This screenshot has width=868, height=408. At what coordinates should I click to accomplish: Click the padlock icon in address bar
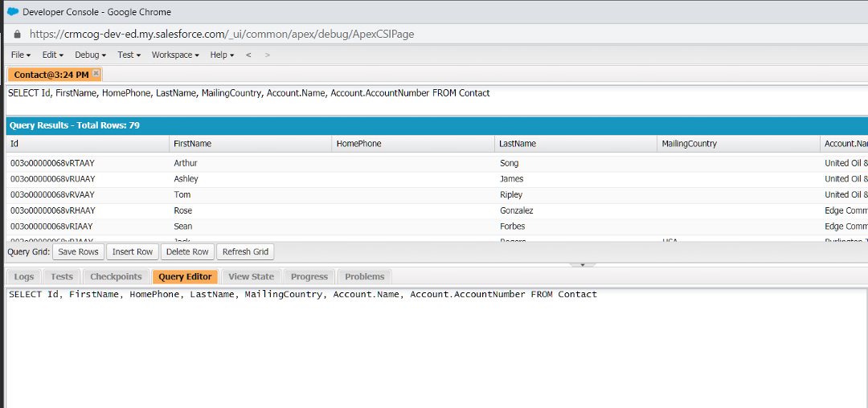pos(17,35)
